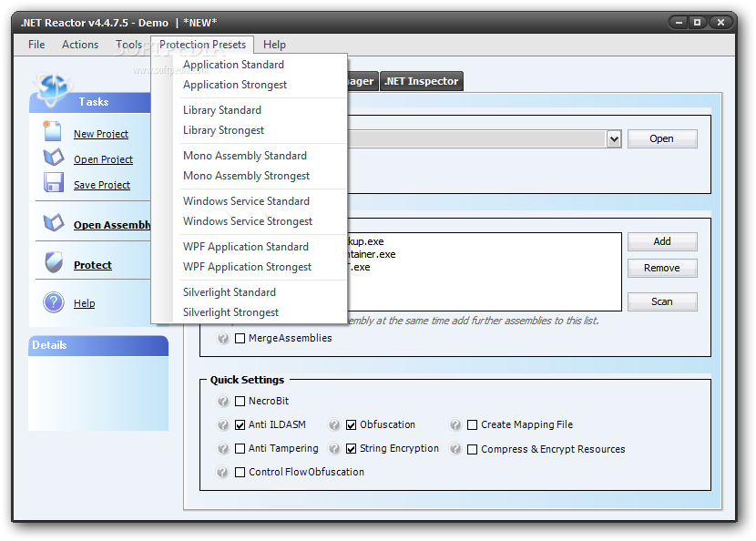The height and width of the screenshot is (541, 756).
Task: Click the help icon beside Obfuscation
Action: click(334, 424)
